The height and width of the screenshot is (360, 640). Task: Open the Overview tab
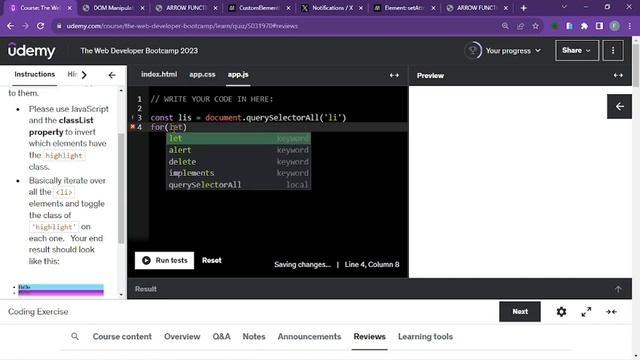coord(182,337)
